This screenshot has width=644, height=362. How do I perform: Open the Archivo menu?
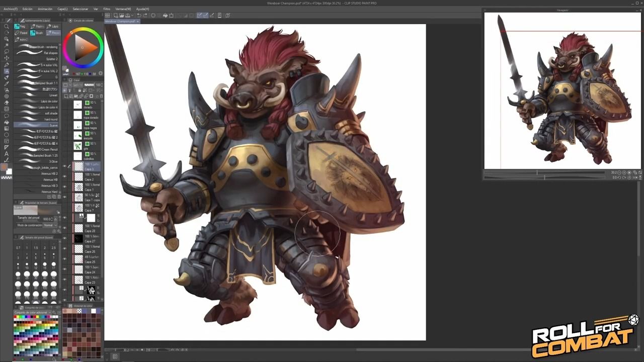[10, 9]
